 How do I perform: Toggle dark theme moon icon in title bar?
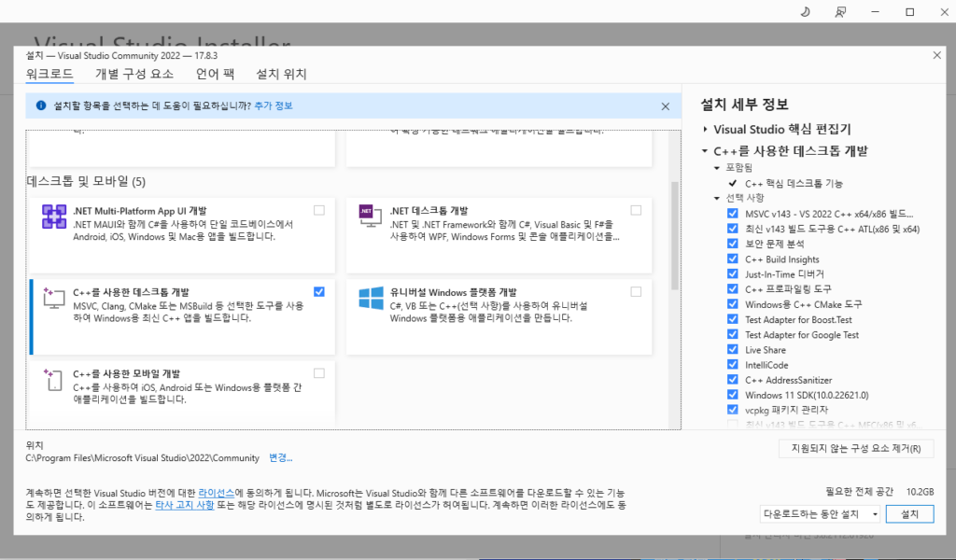[805, 11]
